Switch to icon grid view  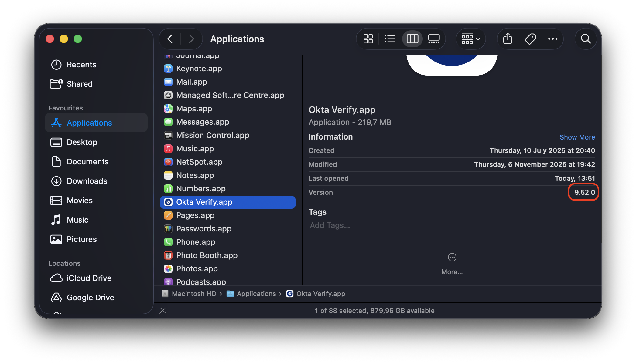pyautogui.click(x=368, y=39)
